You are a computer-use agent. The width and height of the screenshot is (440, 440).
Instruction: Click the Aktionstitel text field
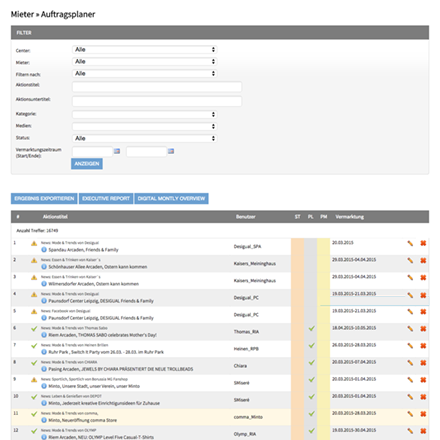click(x=157, y=87)
